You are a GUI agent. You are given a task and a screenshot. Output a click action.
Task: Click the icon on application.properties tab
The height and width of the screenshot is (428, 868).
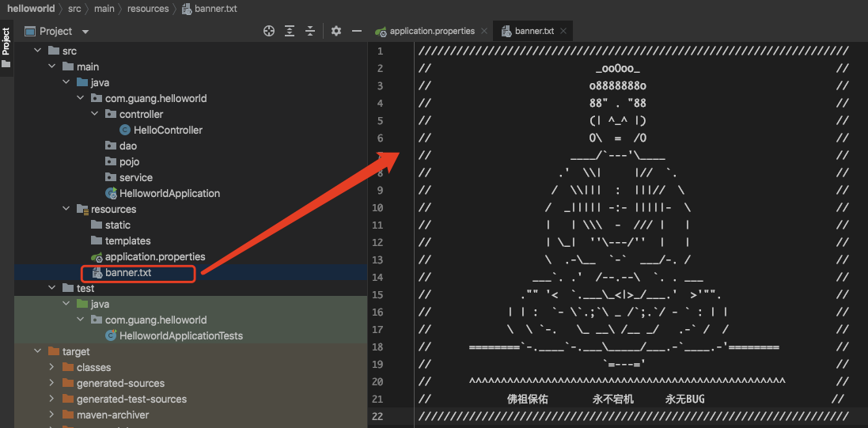pos(381,32)
